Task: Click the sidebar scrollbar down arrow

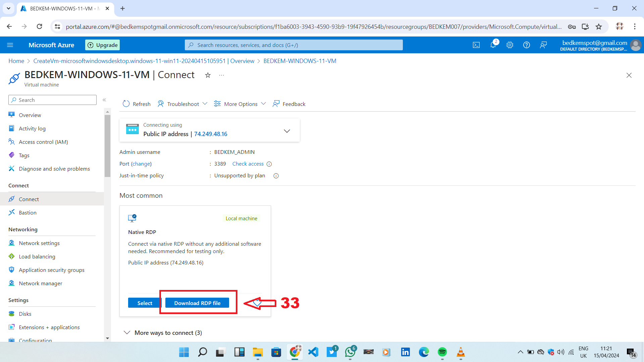Action: tap(107, 338)
